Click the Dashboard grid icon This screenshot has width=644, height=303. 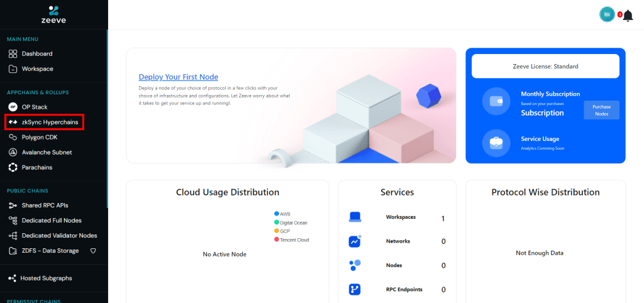[13, 54]
